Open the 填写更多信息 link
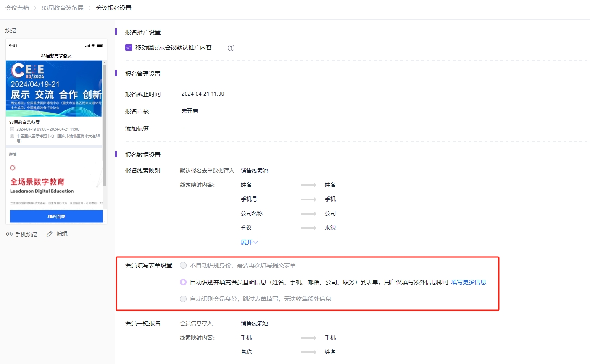 click(468, 283)
